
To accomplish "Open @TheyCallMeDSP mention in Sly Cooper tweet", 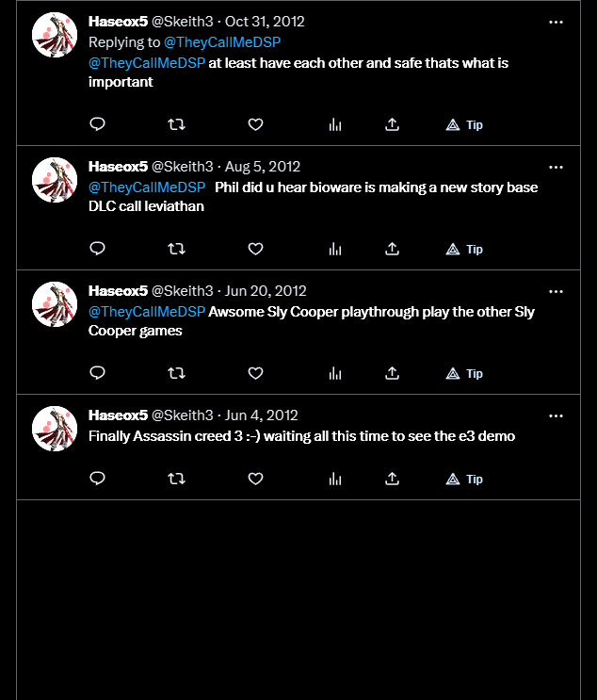I will click(147, 312).
